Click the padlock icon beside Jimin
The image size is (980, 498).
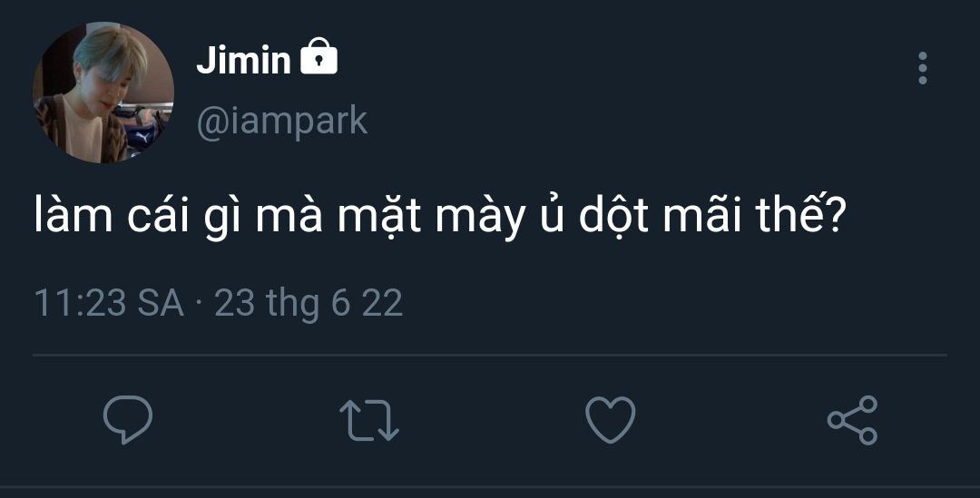318,56
